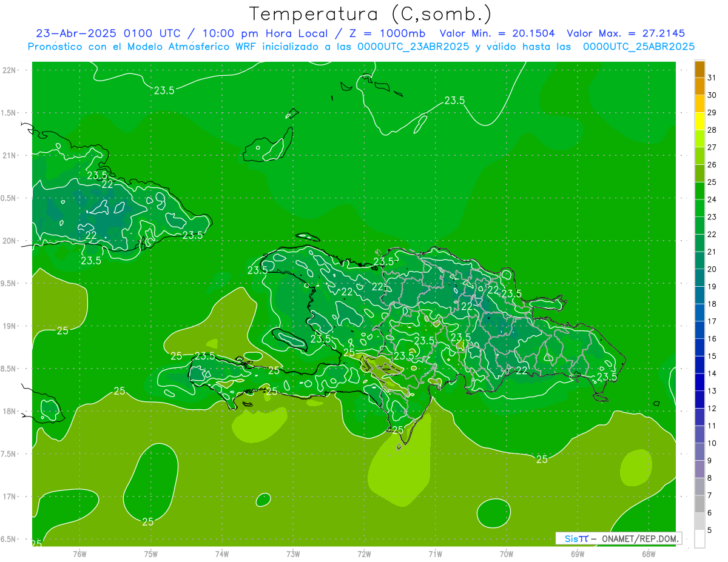This screenshot has height=562, width=728.
Task: Click the dark orange swatch above 31
Action: (x=699, y=69)
